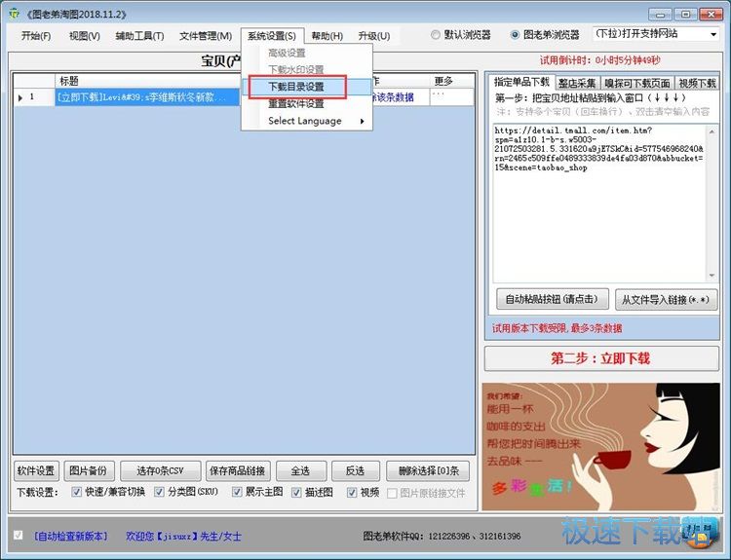This screenshot has height=560, width=731.
Task: Click the row 1 selector arrow
Action: (x=20, y=97)
